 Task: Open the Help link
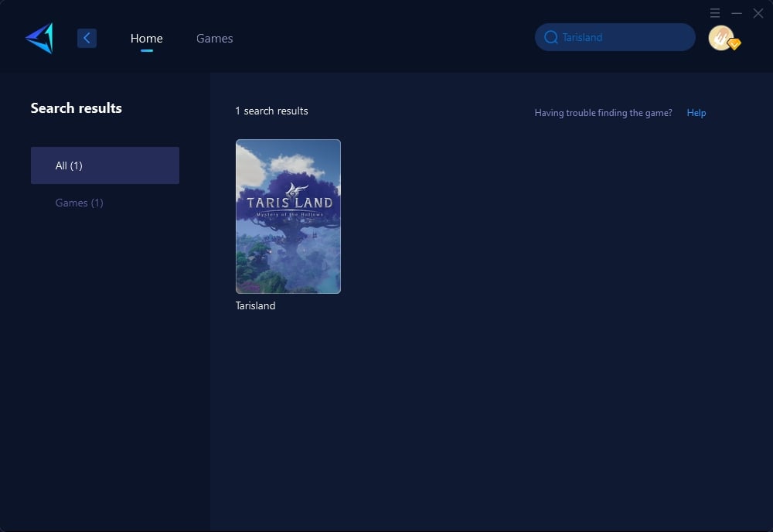point(696,113)
